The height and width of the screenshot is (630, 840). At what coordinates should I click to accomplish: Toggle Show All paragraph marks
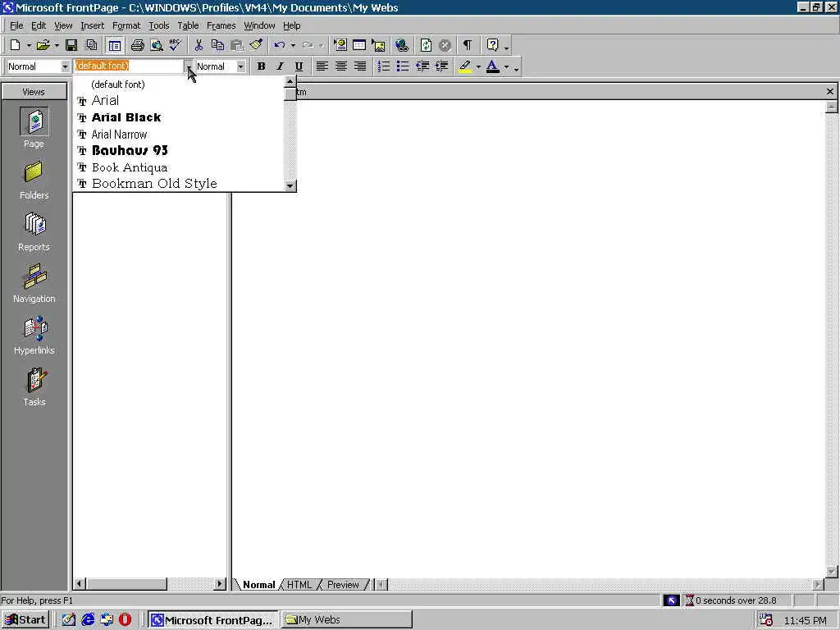468,46
